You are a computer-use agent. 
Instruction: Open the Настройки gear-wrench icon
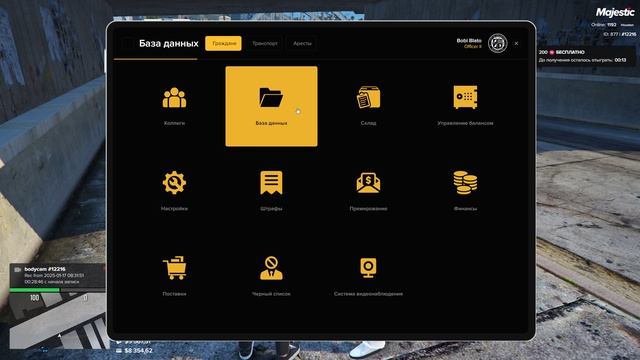pyautogui.click(x=174, y=182)
